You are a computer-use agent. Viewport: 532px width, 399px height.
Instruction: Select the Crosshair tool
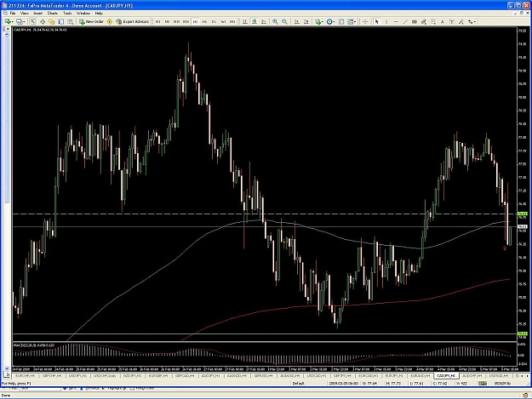(365, 21)
